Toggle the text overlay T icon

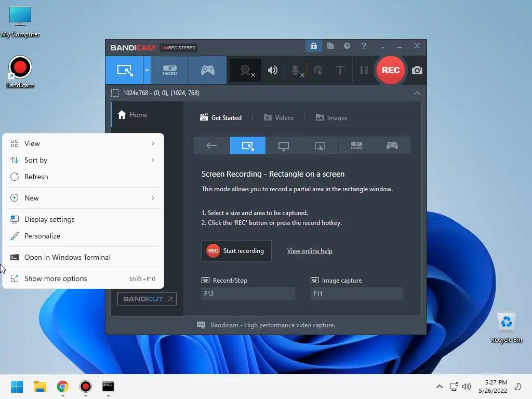coord(340,70)
